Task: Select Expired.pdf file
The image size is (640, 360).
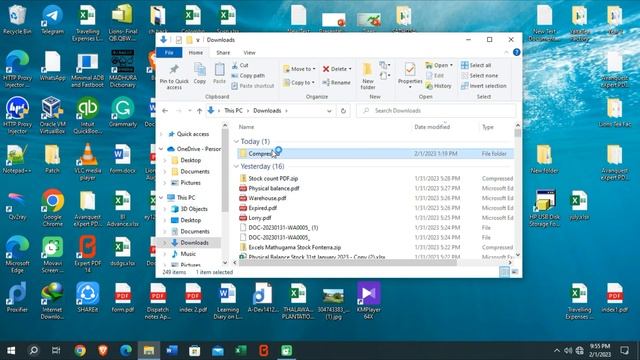Action: click(262, 208)
